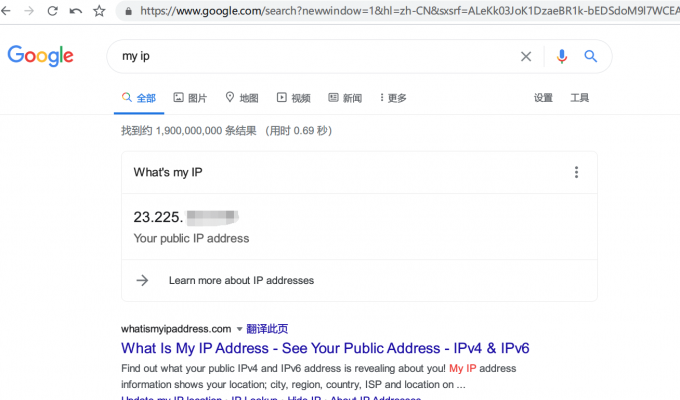Submit search using magnifier icon

point(591,57)
